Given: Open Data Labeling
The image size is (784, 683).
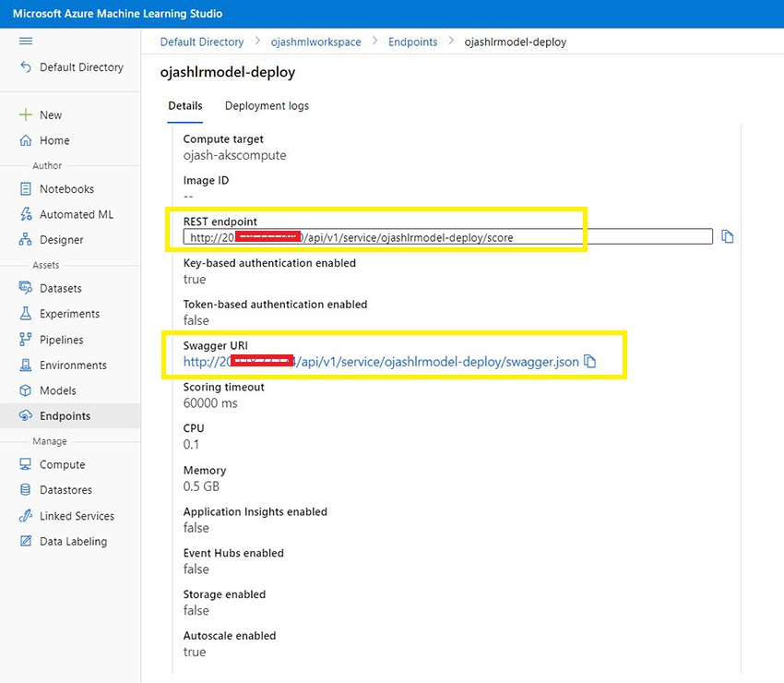Looking at the screenshot, I should click(x=74, y=542).
